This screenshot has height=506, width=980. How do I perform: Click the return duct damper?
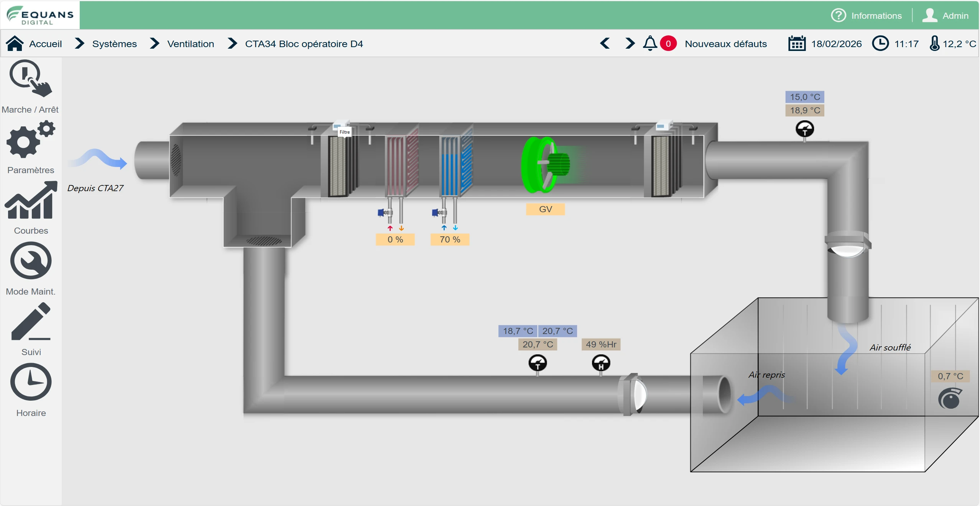click(x=633, y=395)
